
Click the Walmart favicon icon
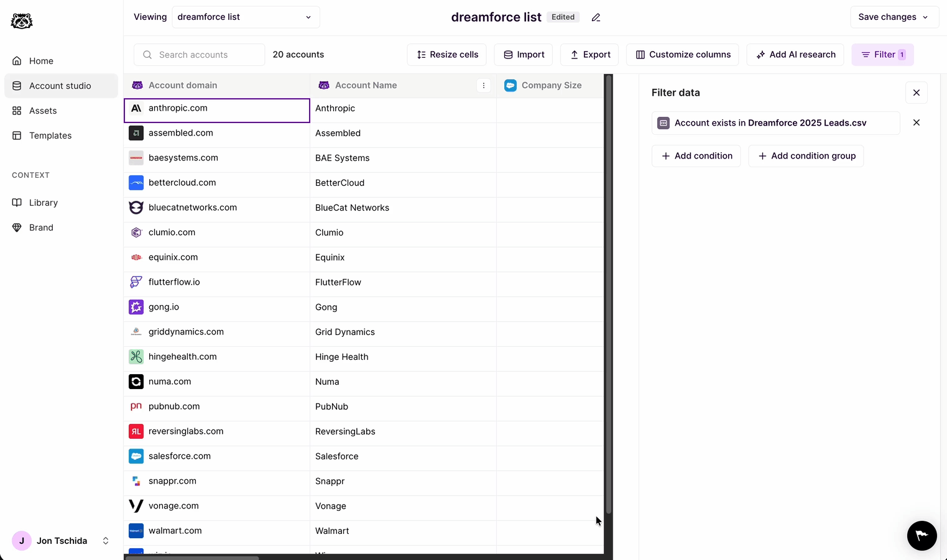click(x=136, y=531)
